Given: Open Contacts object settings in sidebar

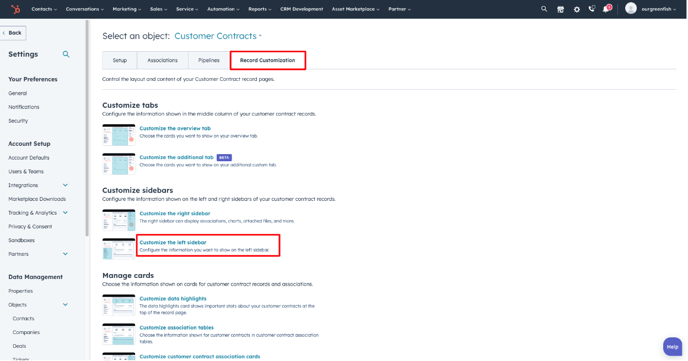Looking at the screenshot, I should click(23, 319).
